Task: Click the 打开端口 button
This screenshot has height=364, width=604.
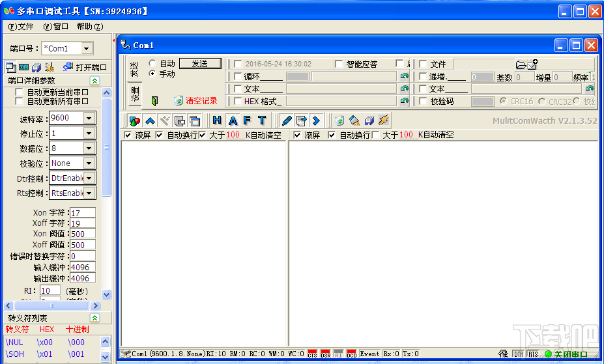Action: pos(85,67)
